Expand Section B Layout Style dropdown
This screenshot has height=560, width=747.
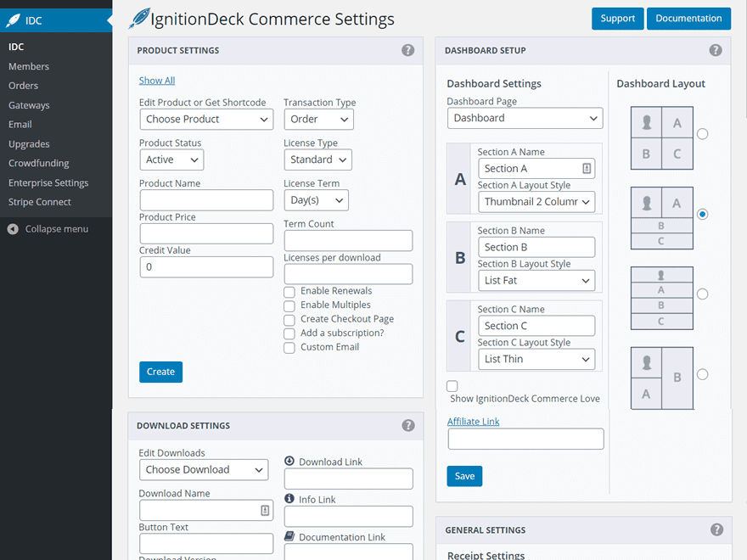coord(536,281)
